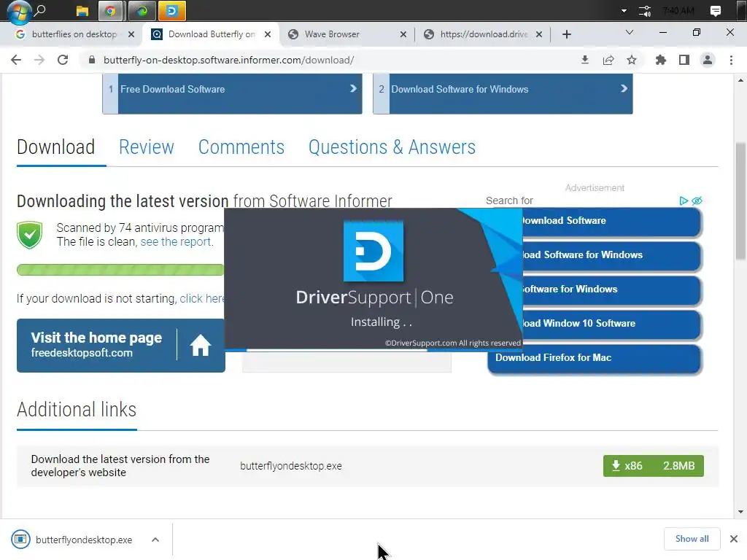Download the x86 2.8MB file
The width and height of the screenshot is (747, 560).
(653, 466)
